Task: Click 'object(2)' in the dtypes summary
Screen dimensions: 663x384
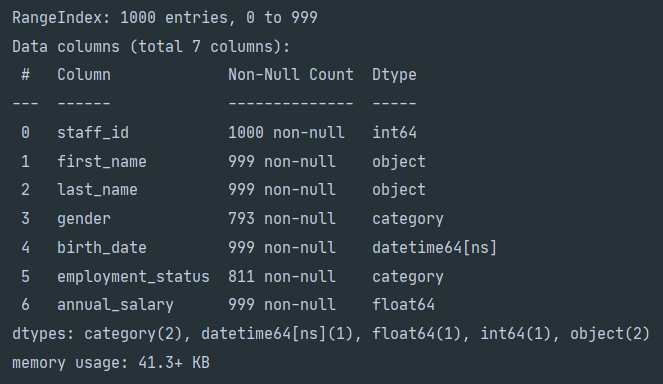Action: (x=610, y=335)
